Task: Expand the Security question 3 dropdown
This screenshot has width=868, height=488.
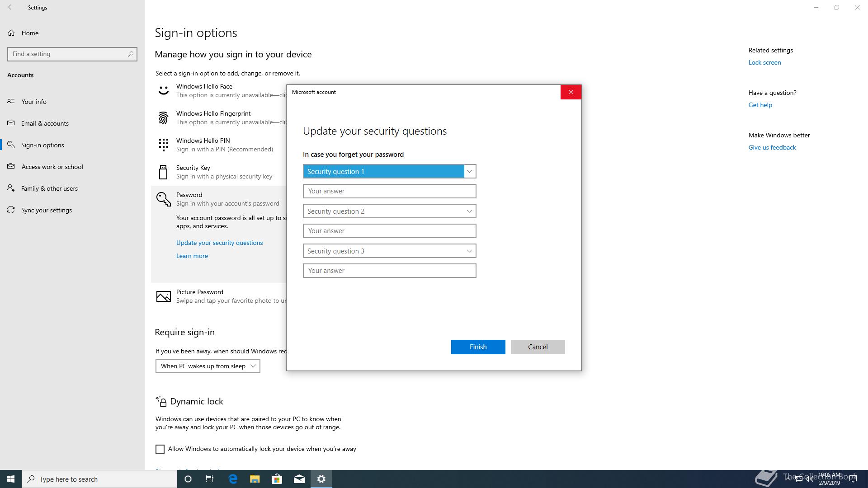Action: pyautogui.click(x=389, y=251)
